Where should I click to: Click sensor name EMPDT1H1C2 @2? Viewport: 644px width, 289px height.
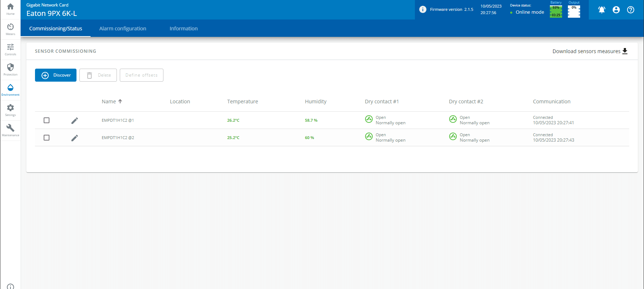tap(118, 138)
